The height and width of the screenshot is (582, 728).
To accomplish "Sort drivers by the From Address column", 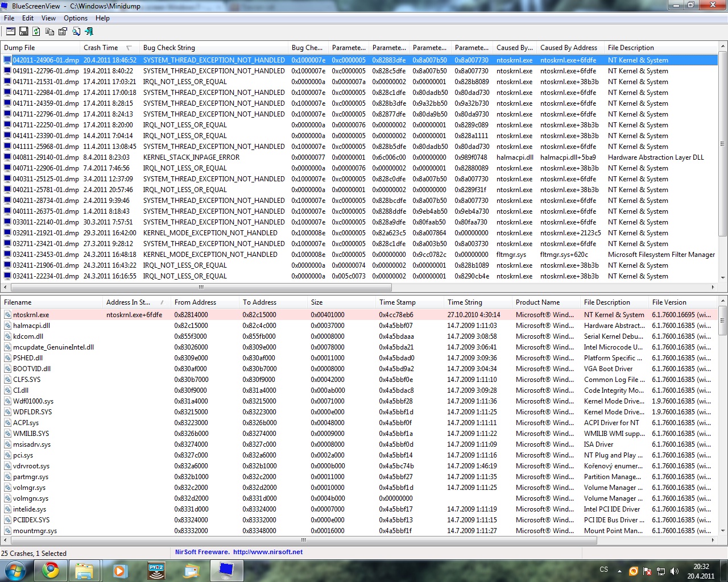I will (205, 302).
